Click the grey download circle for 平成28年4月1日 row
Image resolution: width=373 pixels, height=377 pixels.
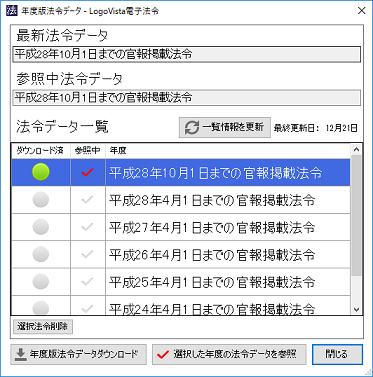tap(41, 200)
